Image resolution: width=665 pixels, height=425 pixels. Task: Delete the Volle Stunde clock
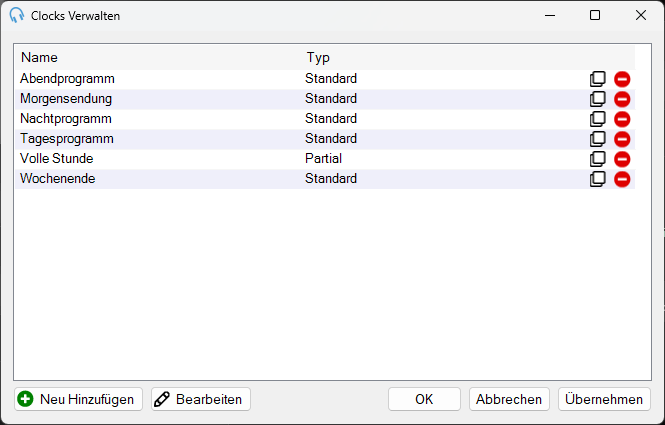click(622, 159)
